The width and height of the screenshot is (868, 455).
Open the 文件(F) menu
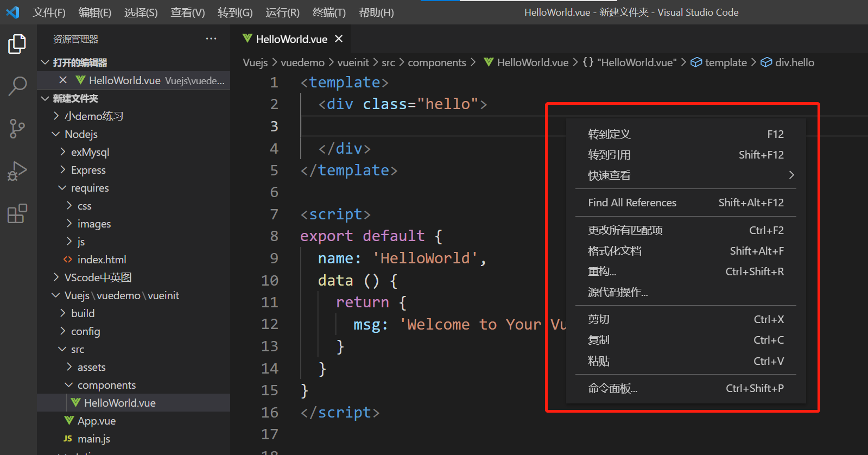49,12
